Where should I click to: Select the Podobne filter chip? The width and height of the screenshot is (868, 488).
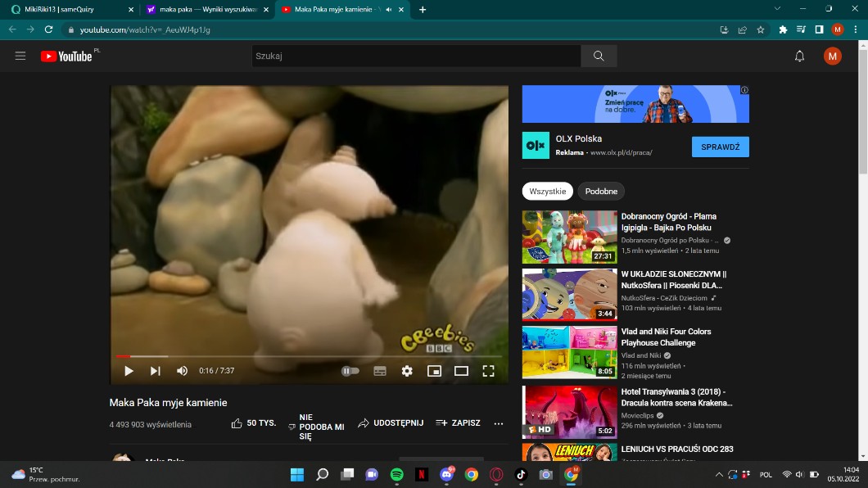[x=601, y=191]
